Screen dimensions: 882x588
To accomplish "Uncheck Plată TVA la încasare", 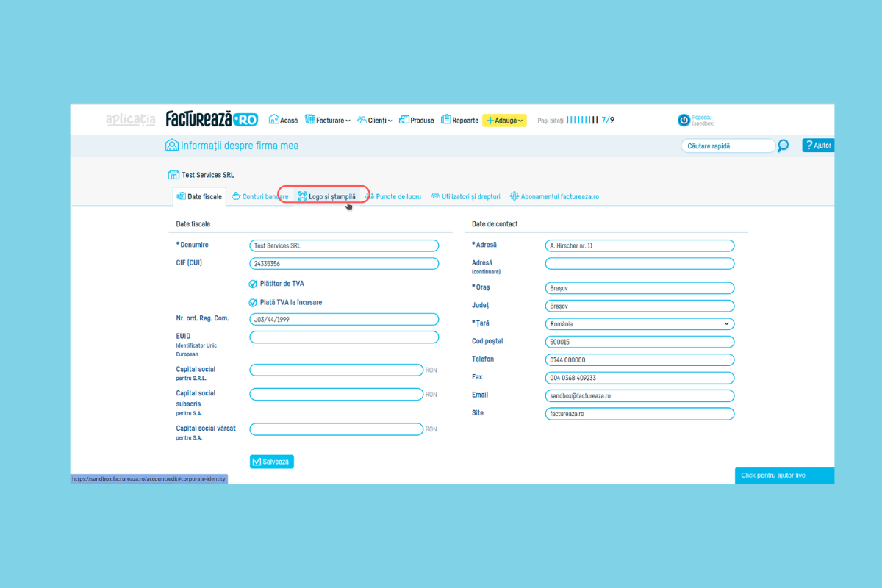I will point(254,302).
